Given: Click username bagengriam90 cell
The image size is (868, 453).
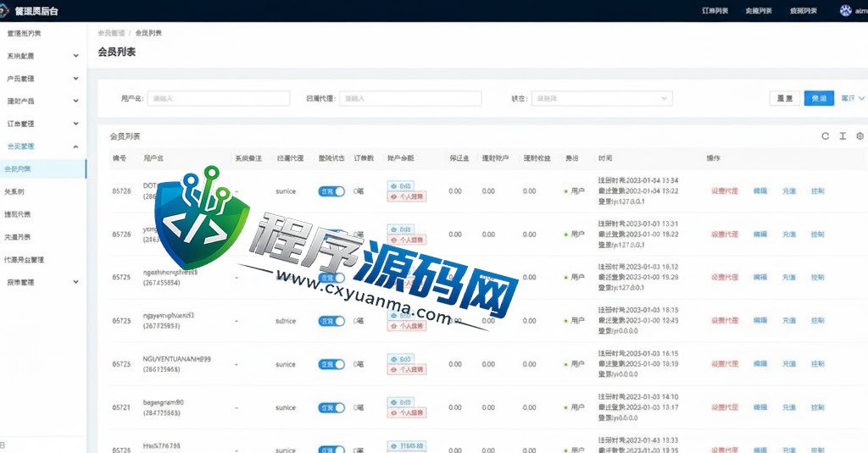Looking at the screenshot, I should (x=164, y=403).
